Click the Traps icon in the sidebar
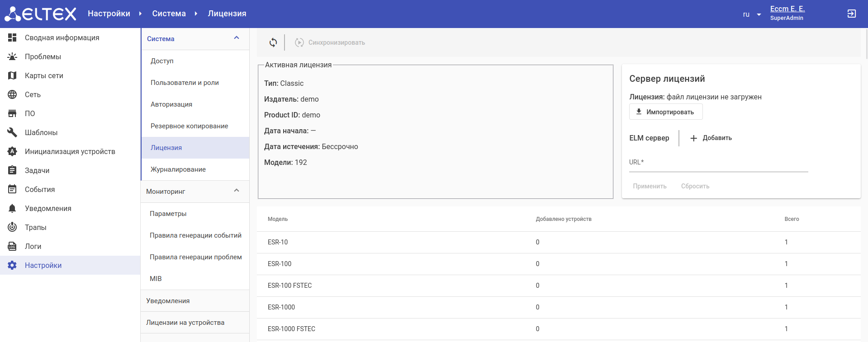This screenshot has height=342, width=868. pos(12,227)
